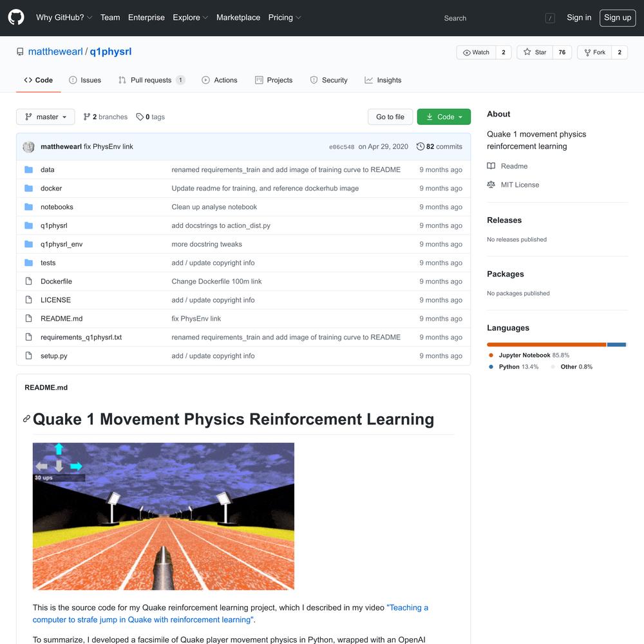Image resolution: width=644 pixels, height=644 pixels.
Task: Open the 'Clean up analyse notebook' commit message
Action: click(214, 207)
